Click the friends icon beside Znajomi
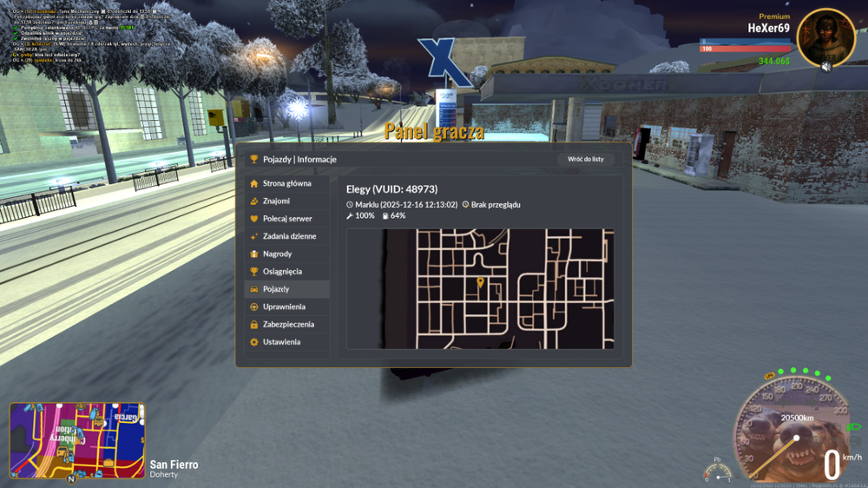 click(x=254, y=201)
